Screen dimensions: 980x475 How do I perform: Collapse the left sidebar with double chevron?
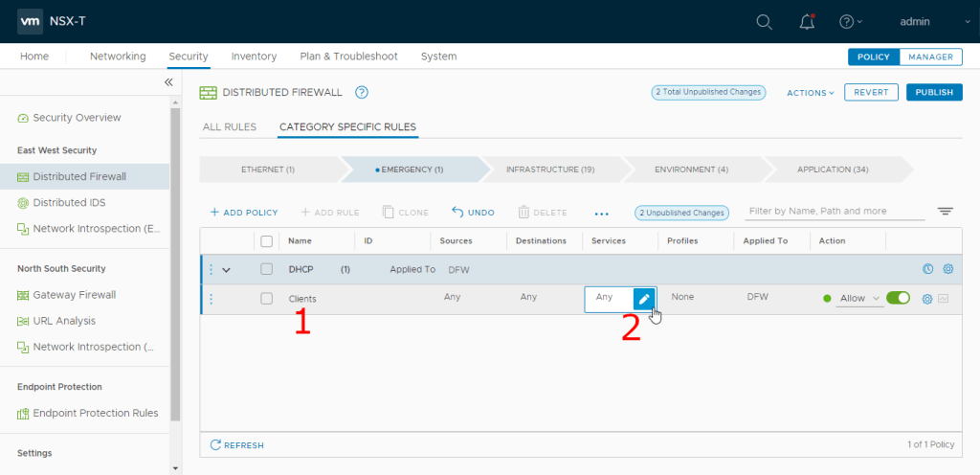tap(168, 82)
